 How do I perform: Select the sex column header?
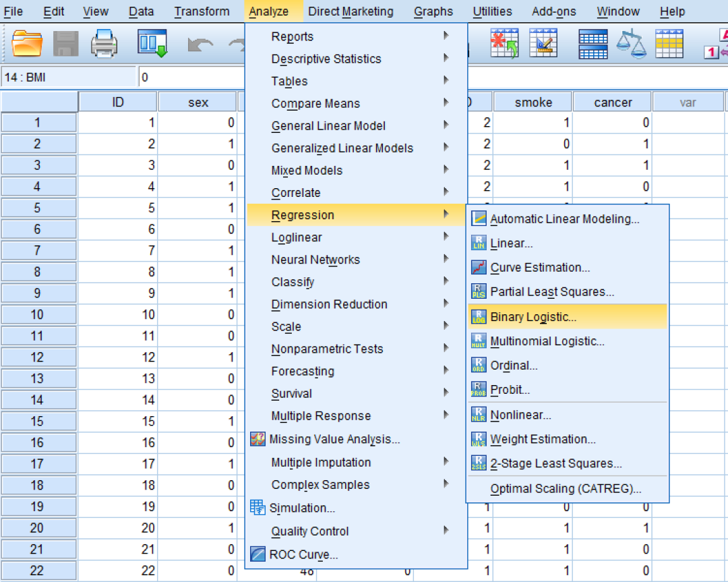click(198, 103)
